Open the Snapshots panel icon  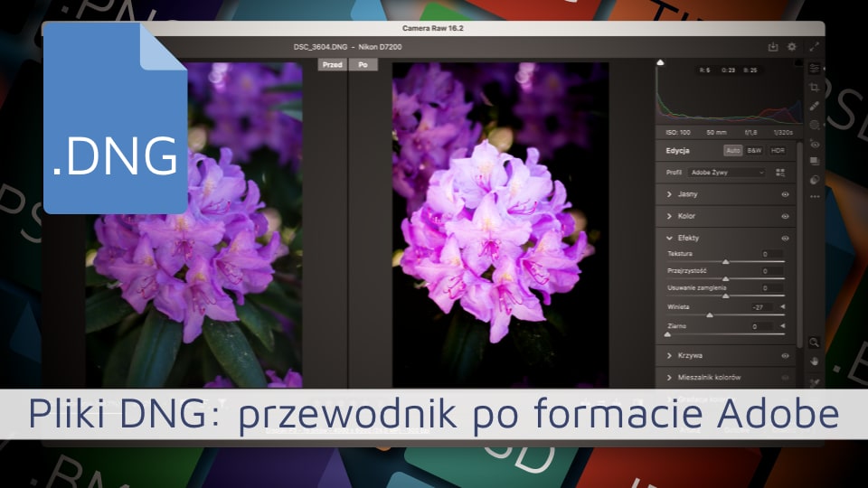pos(815,161)
